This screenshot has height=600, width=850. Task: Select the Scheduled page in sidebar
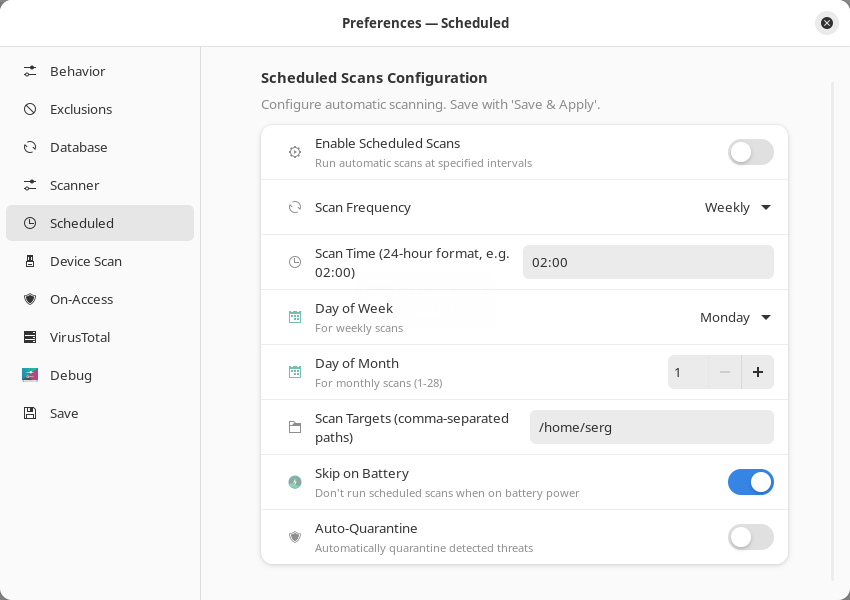82,223
